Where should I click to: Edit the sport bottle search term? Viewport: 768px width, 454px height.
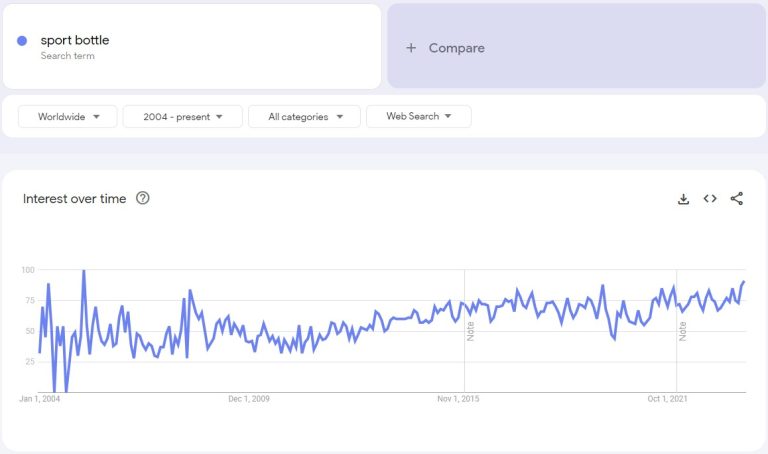pos(75,41)
